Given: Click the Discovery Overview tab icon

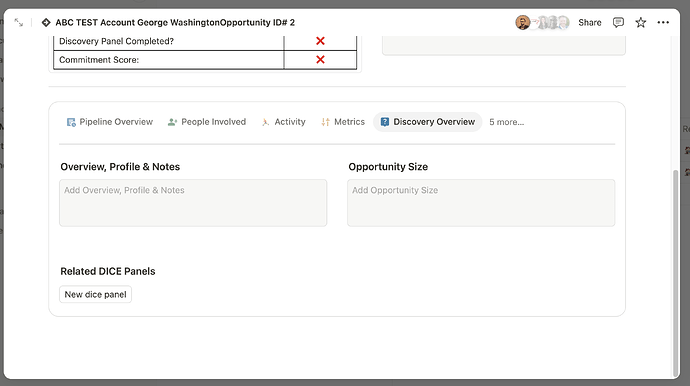Looking at the screenshot, I should [x=385, y=122].
